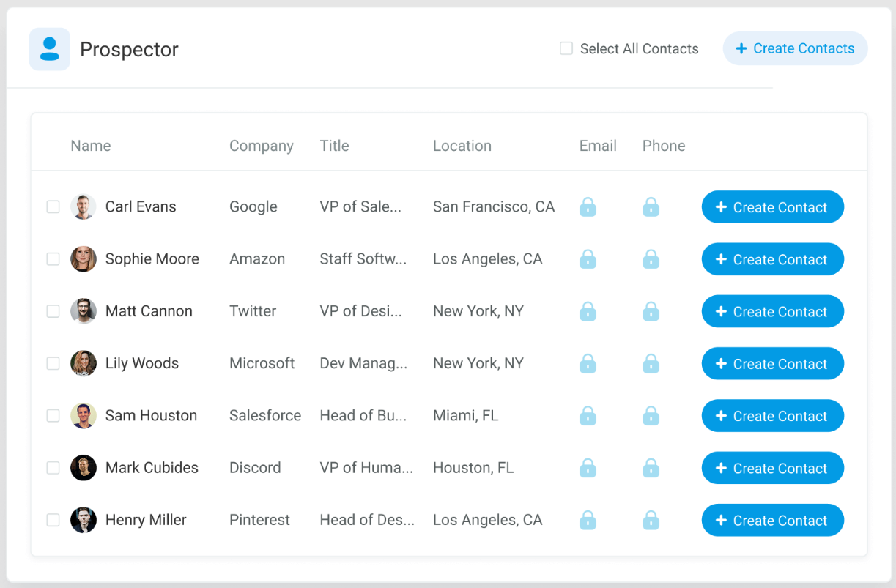The image size is (896, 588).
Task: Click Sophie Moore email lock icon
Action: point(588,259)
